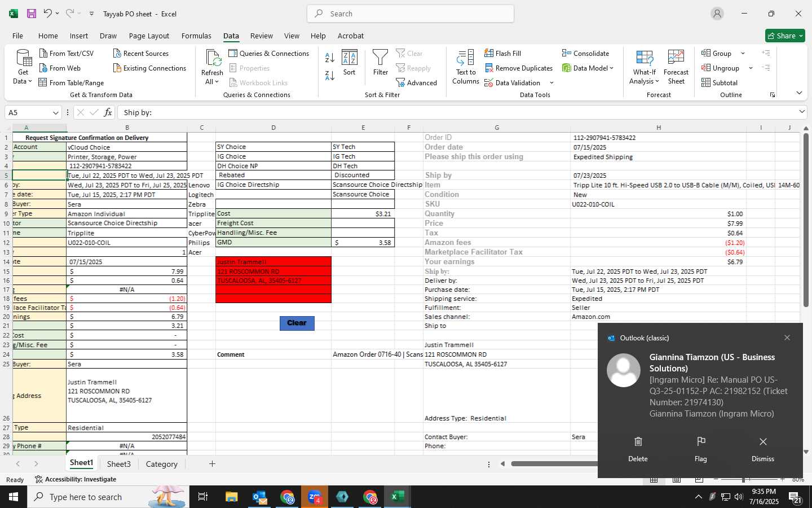Add a new sheet with plus button
This screenshot has height=508, width=812.
pyautogui.click(x=212, y=464)
